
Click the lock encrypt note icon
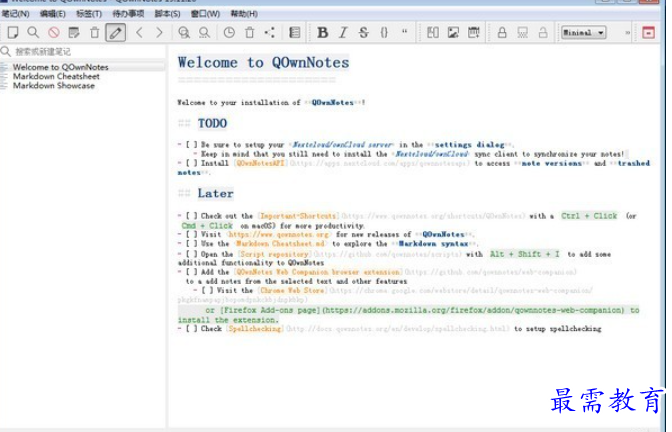tap(502, 33)
